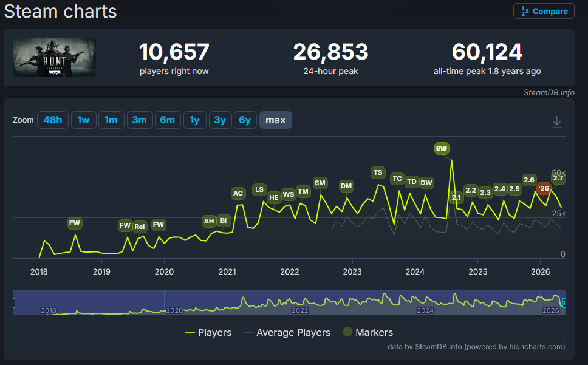
Task: Click the 2022 label in navigator
Action: pyautogui.click(x=300, y=311)
